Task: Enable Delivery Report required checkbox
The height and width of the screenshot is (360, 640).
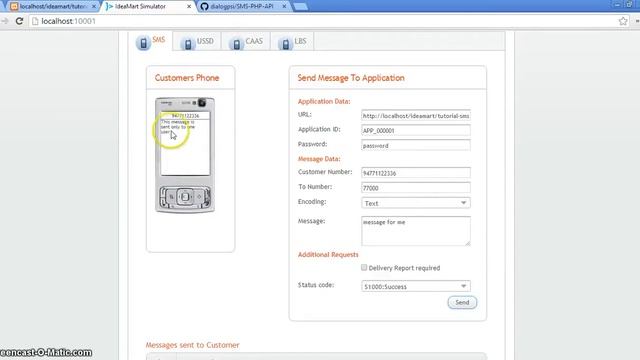Action: click(x=364, y=267)
